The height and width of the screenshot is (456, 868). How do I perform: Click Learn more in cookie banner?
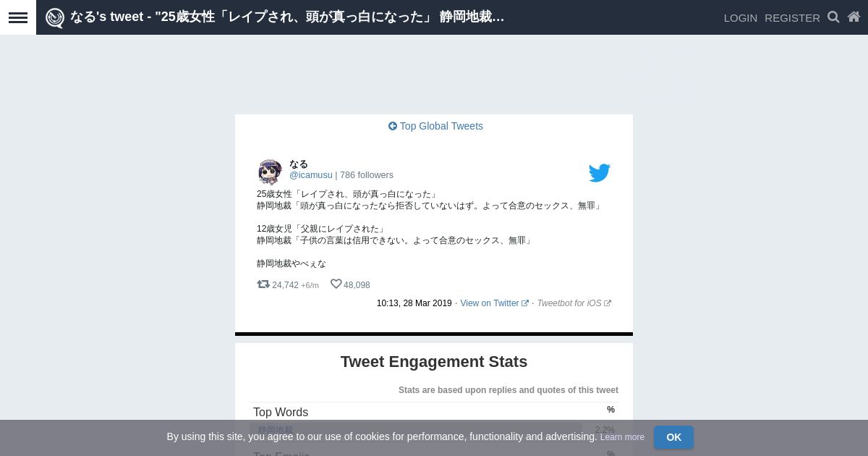622,437
